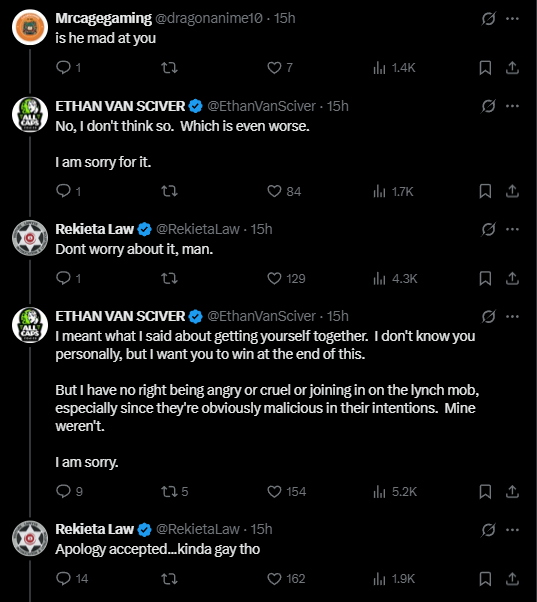This screenshot has width=537, height=602.
Task: Open @EthanVanSciver handle on "No, I don't think so" tweet
Action: tap(261, 106)
